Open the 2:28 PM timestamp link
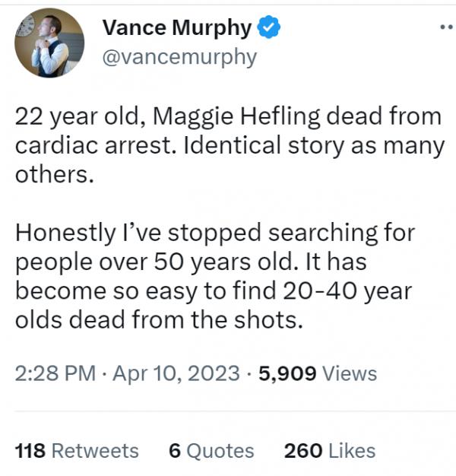The image size is (456, 476). [x=55, y=373]
